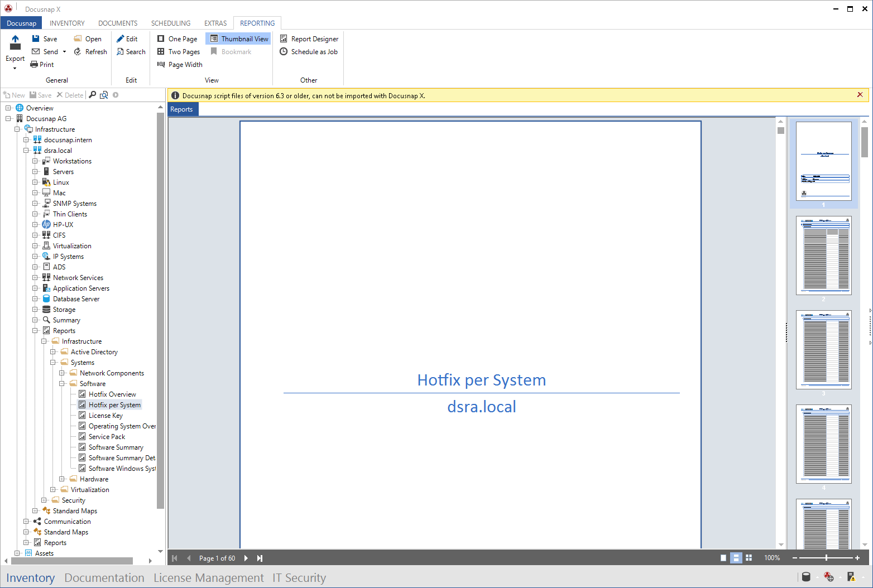873x588 pixels.
Task: Open the Send dropdown arrow
Action: pos(64,52)
